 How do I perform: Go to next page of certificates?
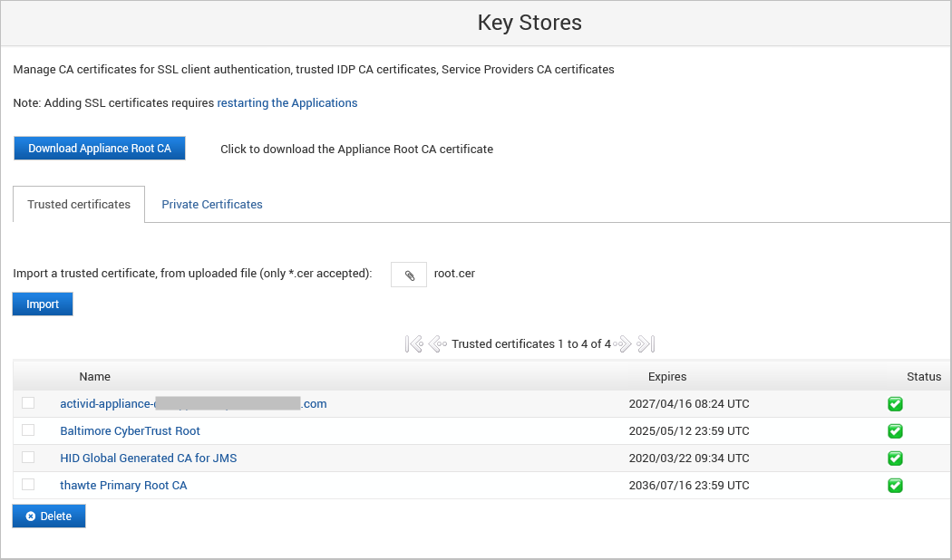pos(623,344)
